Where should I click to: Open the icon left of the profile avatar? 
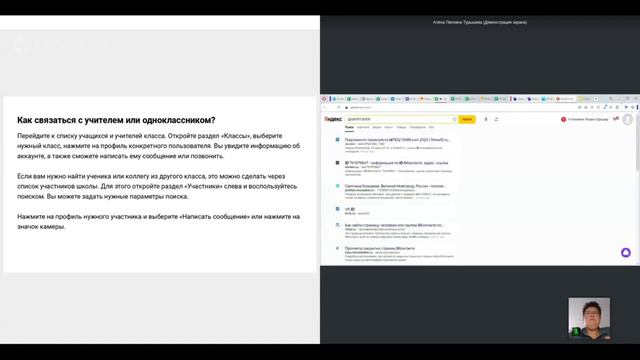(x=616, y=119)
